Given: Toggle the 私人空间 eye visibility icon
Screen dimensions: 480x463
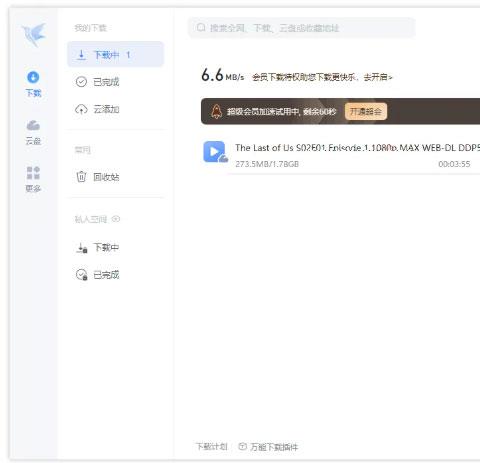Looking at the screenshot, I should coord(116,219).
